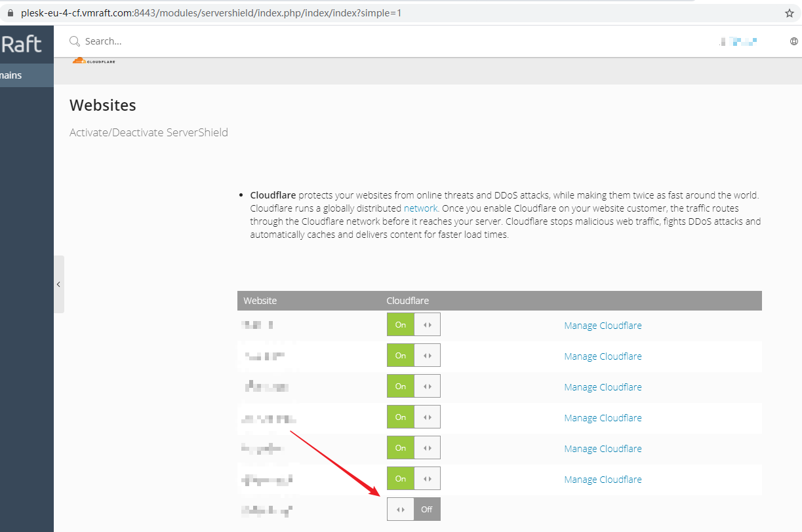
Task: Toggle Cloudflare switch in fourth website row
Action: (414, 417)
